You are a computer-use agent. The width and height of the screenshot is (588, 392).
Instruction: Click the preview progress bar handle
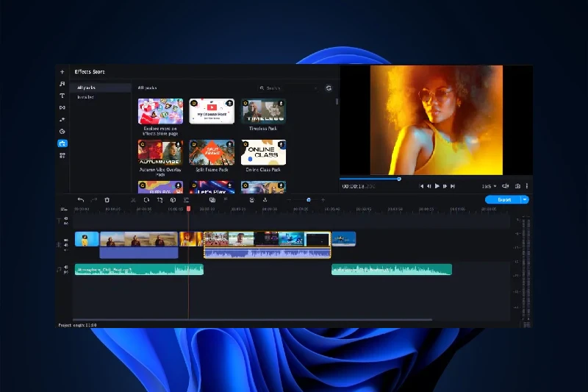tap(399, 179)
